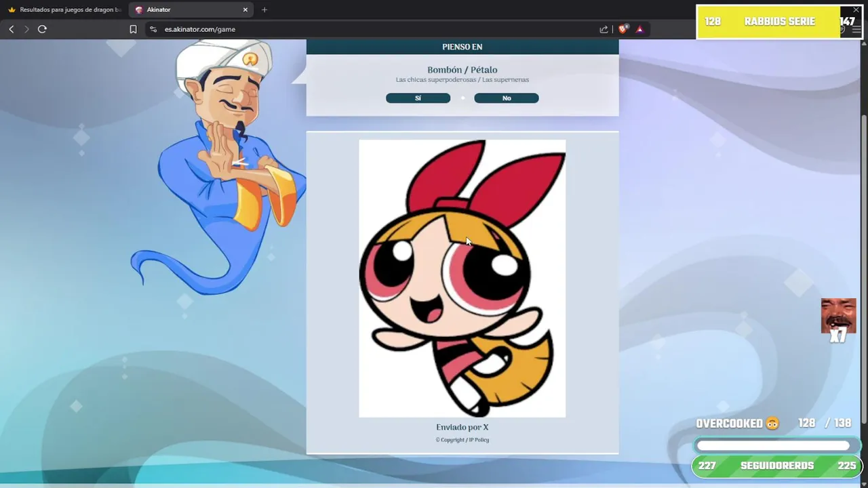Answer No to Akinator's guess
The image size is (868, 488).
506,98
